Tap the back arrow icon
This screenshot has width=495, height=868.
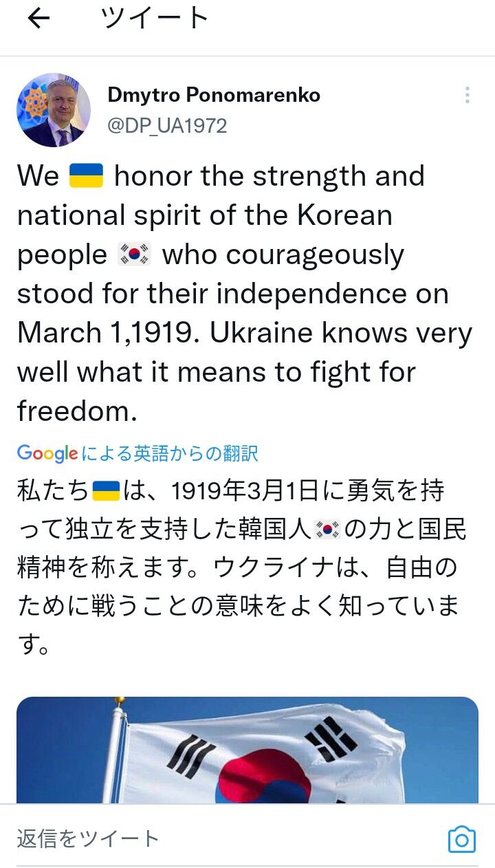click(x=38, y=19)
